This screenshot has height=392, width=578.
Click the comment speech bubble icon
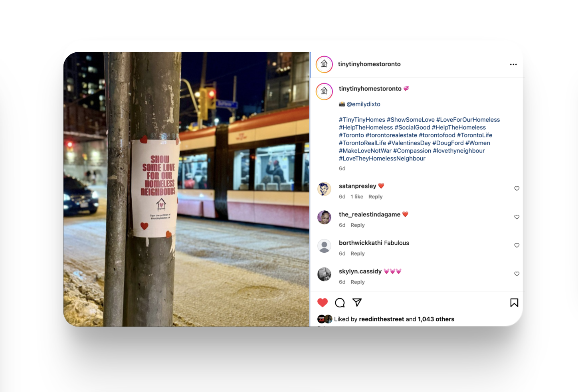click(340, 303)
